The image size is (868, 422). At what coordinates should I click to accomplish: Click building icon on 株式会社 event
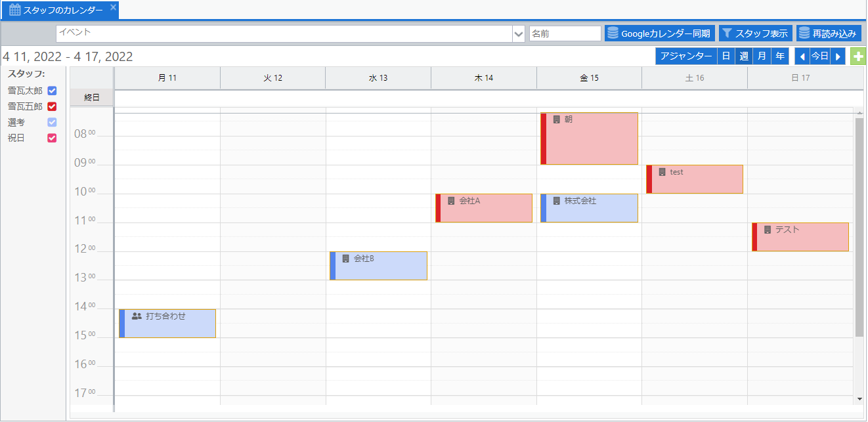(557, 201)
